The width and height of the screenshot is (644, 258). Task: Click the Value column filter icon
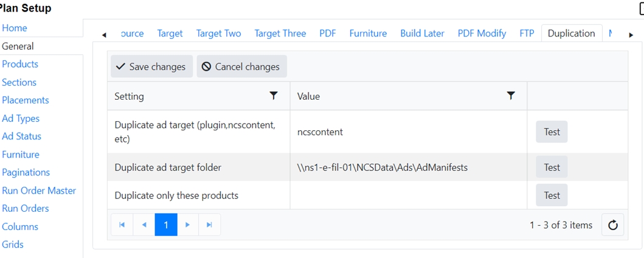tap(511, 96)
